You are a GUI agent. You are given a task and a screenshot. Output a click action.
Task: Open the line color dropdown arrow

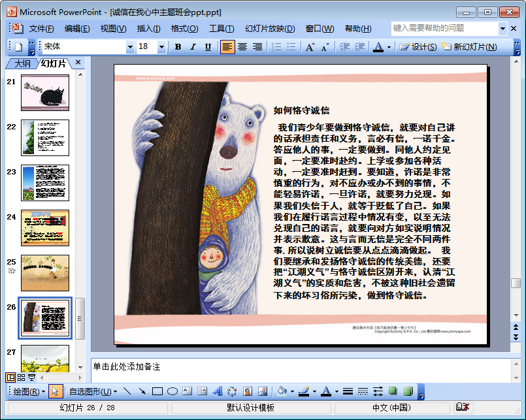[314, 392]
